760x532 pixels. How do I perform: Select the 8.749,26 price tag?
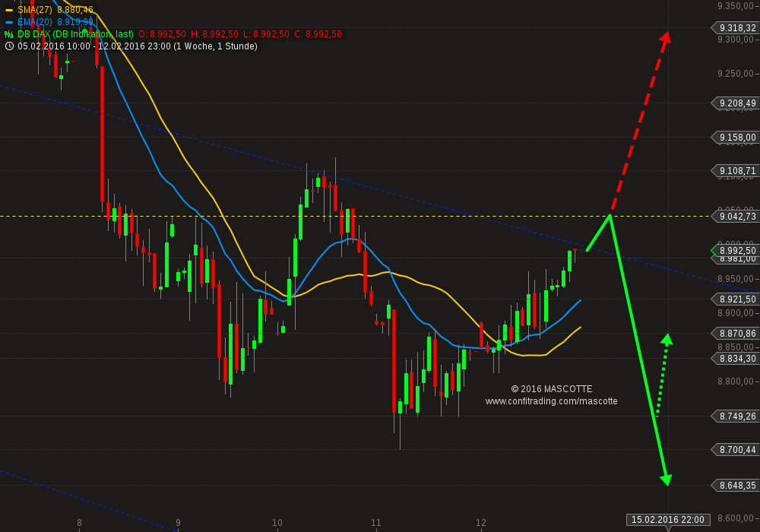734,416
